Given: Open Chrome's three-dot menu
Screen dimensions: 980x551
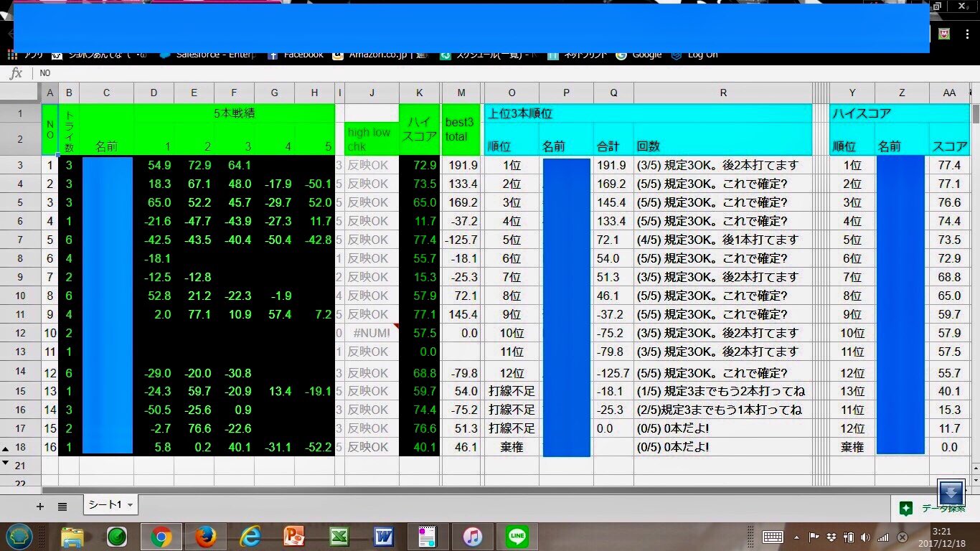Looking at the screenshot, I should 967,34.
